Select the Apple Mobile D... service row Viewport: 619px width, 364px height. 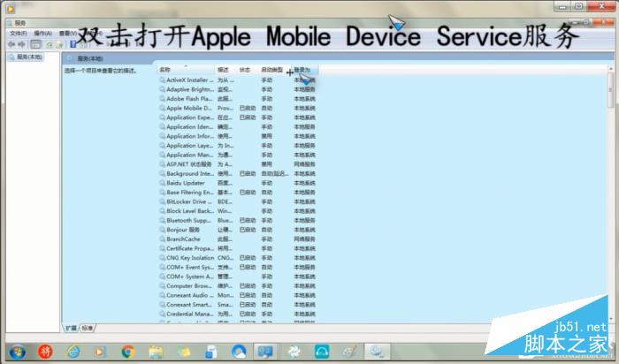237,108
